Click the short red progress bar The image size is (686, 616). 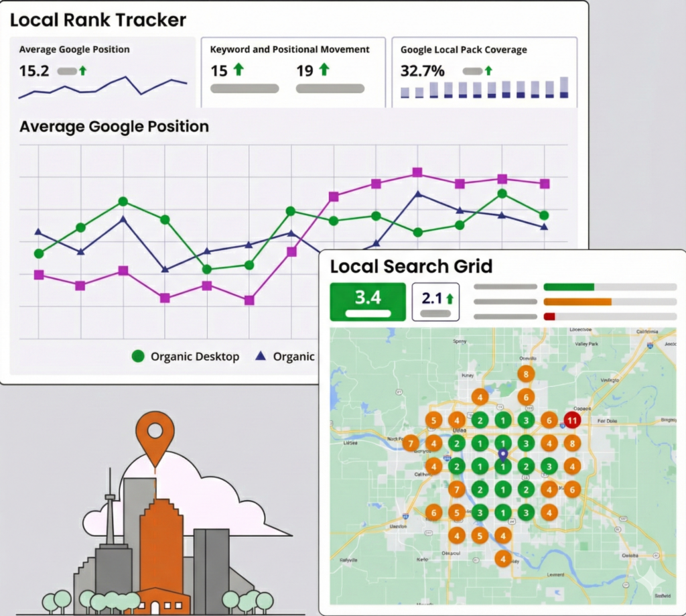[x=549, y=316]
